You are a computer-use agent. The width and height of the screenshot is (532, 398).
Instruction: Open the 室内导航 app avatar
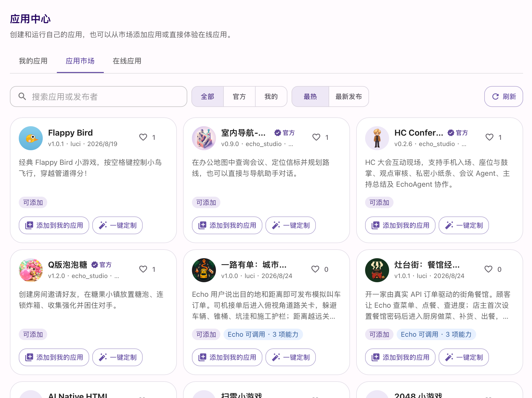pos(204,138)
